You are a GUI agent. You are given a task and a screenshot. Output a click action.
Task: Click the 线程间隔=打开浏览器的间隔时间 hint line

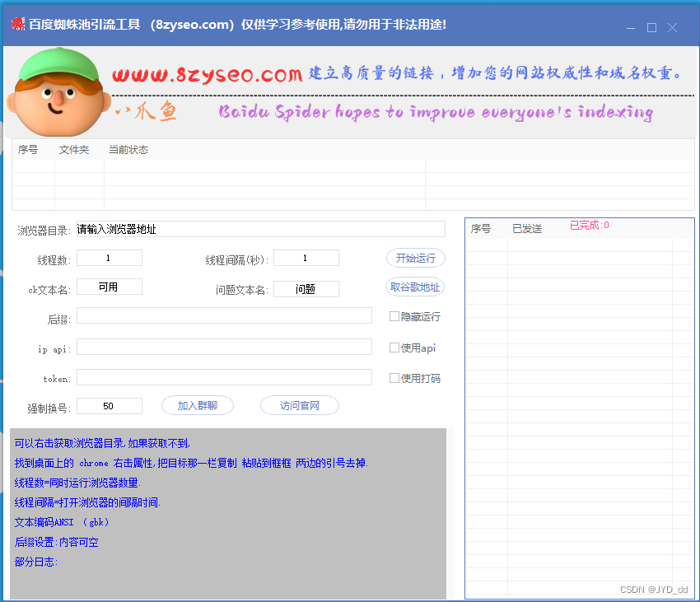[87, 502]
